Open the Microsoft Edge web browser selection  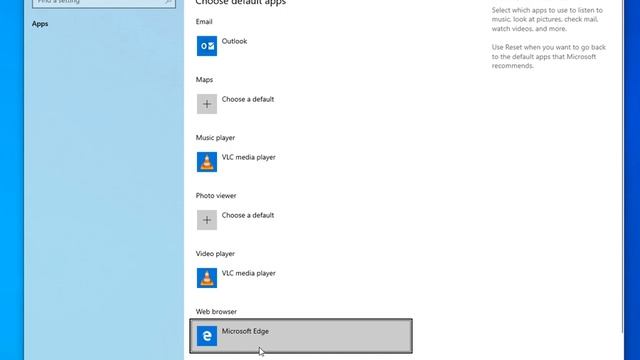[301, 336]
